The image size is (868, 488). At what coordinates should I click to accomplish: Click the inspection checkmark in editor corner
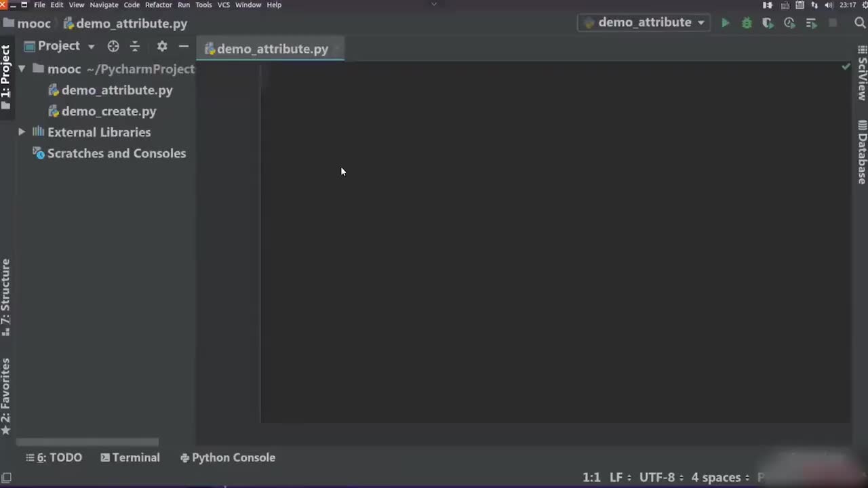coord(846,67)
